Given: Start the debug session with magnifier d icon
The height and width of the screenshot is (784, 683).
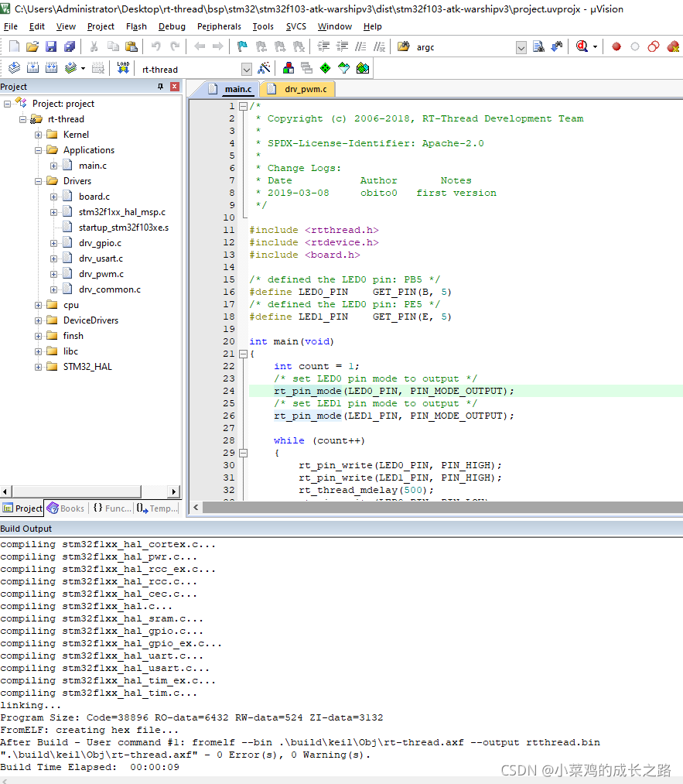Looking at the screenshot, I should point(582,46).
